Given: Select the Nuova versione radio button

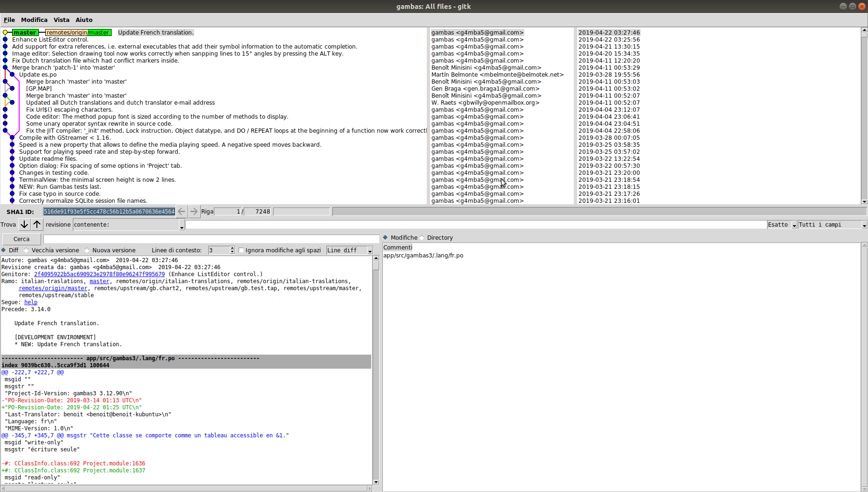Looking at the screenshot, I should point(87,250).
